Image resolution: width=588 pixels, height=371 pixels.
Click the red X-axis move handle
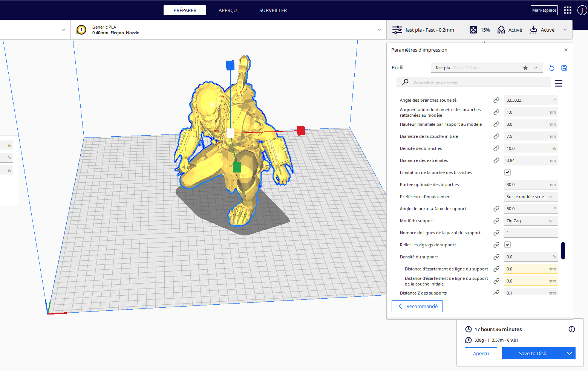click(x=301, y=131)
